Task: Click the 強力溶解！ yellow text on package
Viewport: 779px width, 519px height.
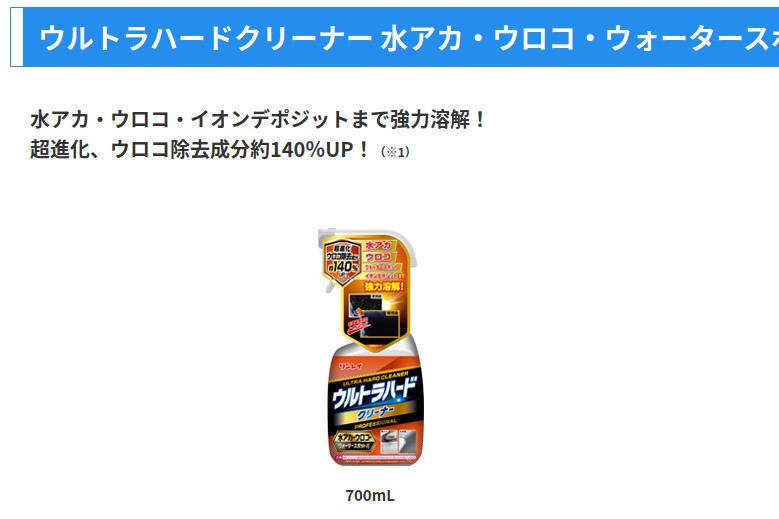Action: tap(385, 286)
